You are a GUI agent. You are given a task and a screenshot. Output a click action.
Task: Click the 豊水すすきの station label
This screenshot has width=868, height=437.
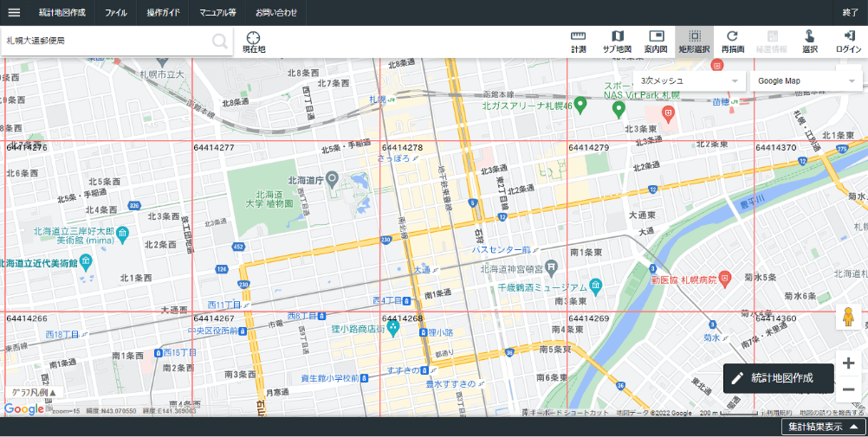[451, 383]
